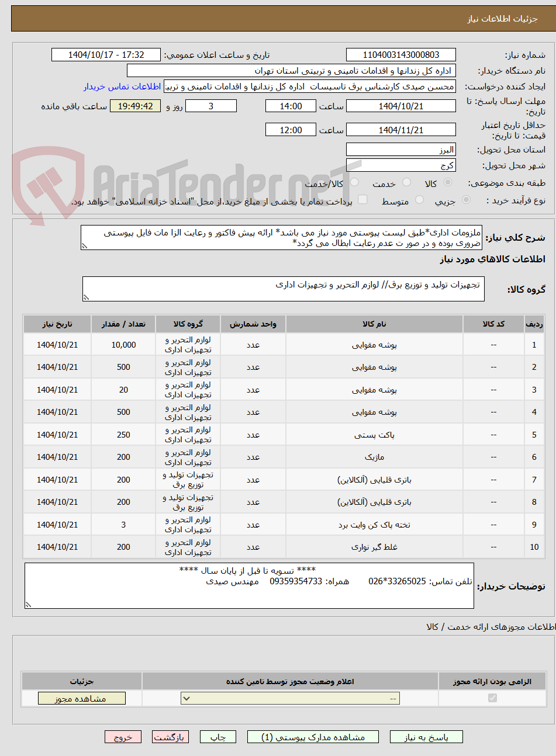556x756 pixels.
Task: Click باتری قلیایی in row 8
Action: click(x=374, y=502)
